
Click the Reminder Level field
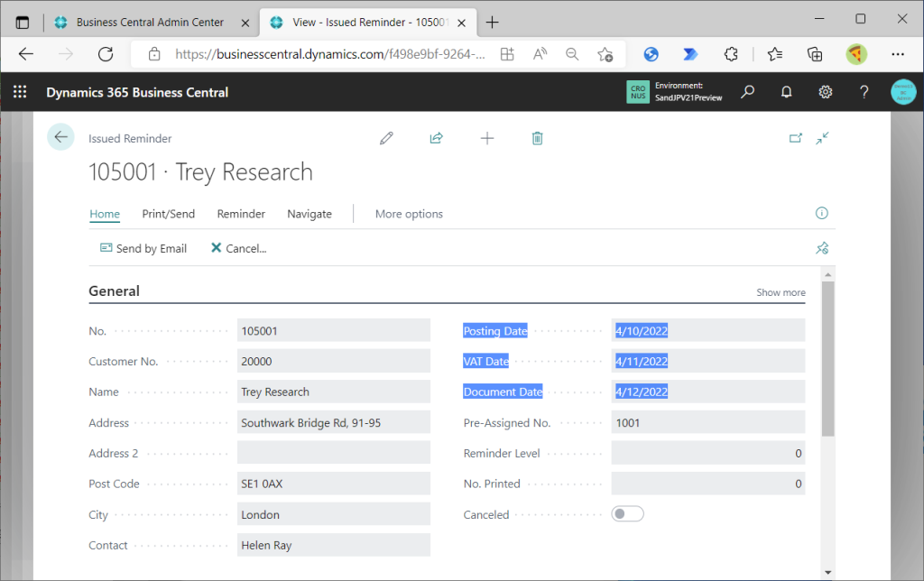(x=707, y=453)
